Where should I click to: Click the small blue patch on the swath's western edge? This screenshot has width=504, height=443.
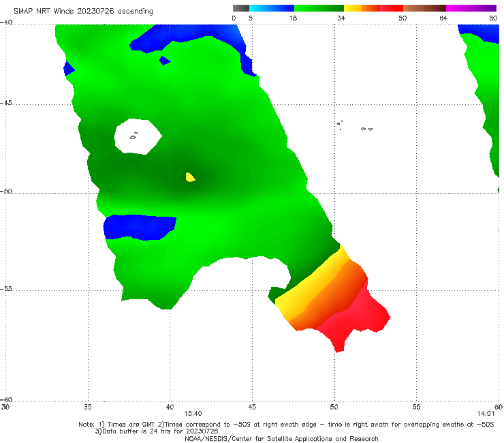pos(69,69)
